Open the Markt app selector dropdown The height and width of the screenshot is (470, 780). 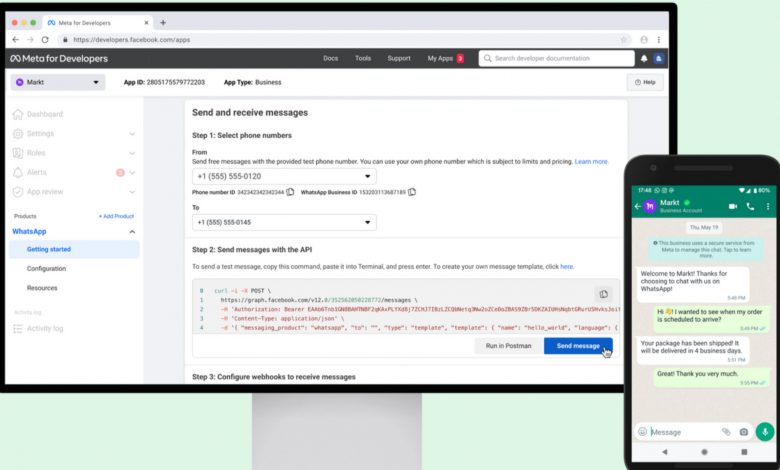(x=58, y=82)
